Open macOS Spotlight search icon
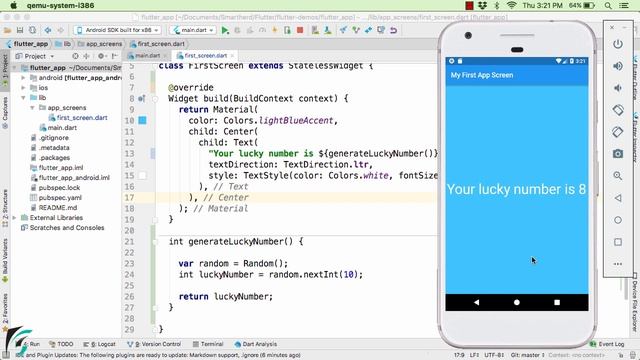640x360 pixels. point(608,6)
